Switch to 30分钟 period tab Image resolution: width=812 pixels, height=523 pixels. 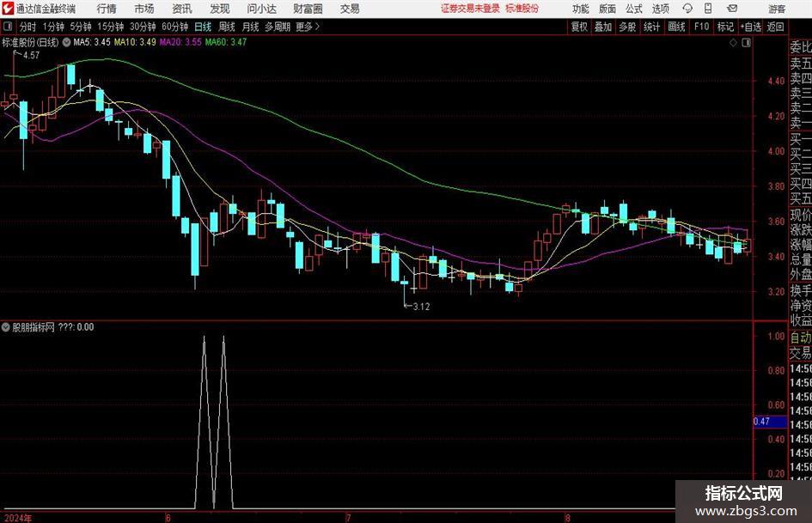tap(143, 27)
